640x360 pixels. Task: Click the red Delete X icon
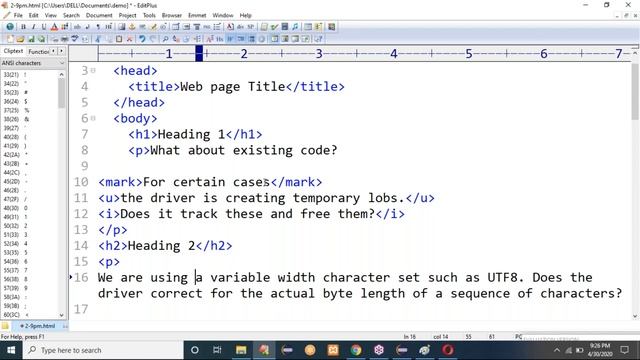click(x=129, y=39)
